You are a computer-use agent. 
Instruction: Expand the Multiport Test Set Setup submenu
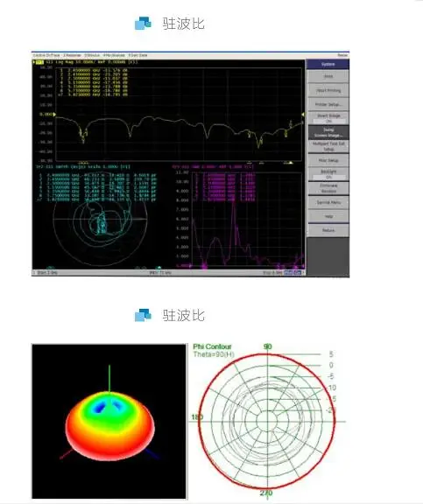click(328, 146)
